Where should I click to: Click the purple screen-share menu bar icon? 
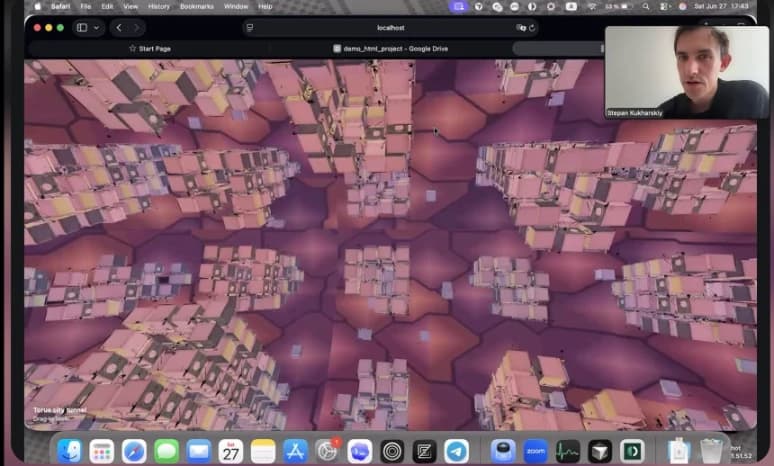coord(458,6)
